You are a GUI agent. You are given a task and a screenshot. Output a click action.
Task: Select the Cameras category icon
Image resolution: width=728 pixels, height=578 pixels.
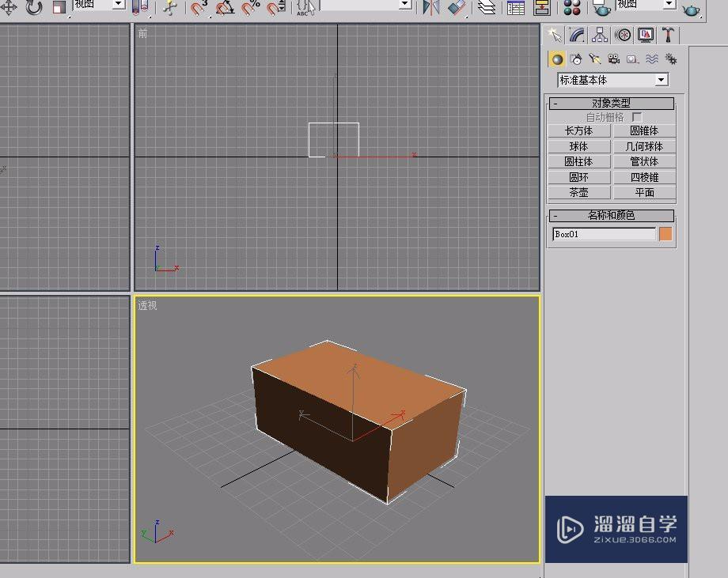[x=613, y=59]
